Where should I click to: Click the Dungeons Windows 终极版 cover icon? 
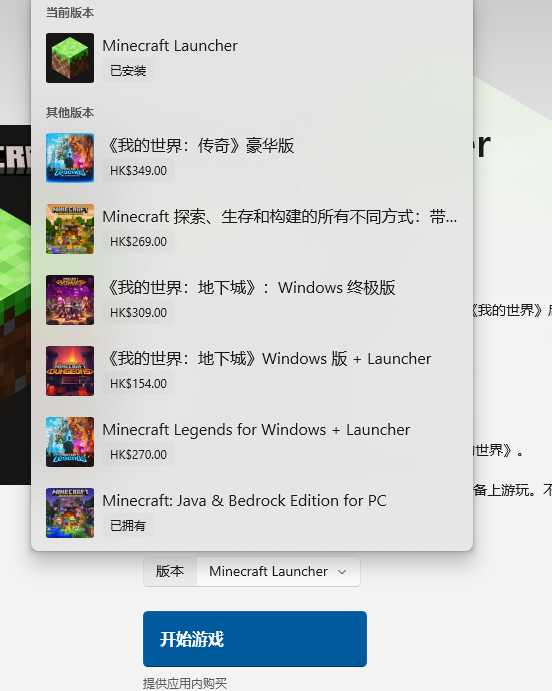coord(70,300)
